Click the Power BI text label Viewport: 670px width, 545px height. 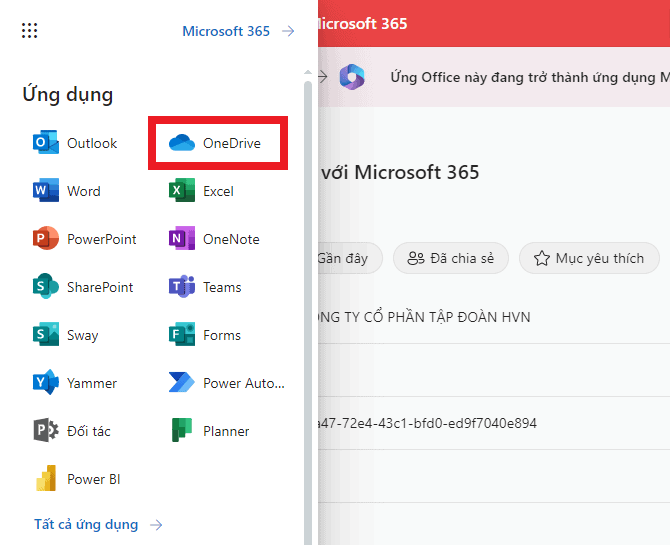pyautogui.click(x=94, y=479)
